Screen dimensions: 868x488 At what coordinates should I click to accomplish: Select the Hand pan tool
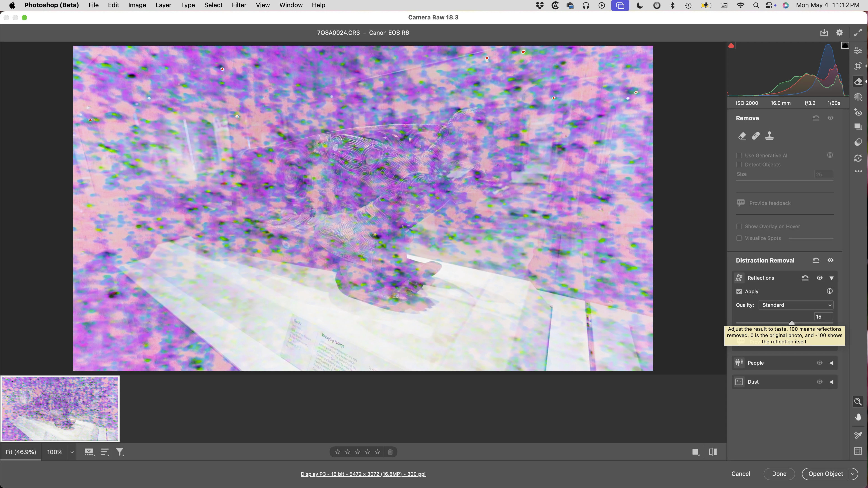[858, 417]
